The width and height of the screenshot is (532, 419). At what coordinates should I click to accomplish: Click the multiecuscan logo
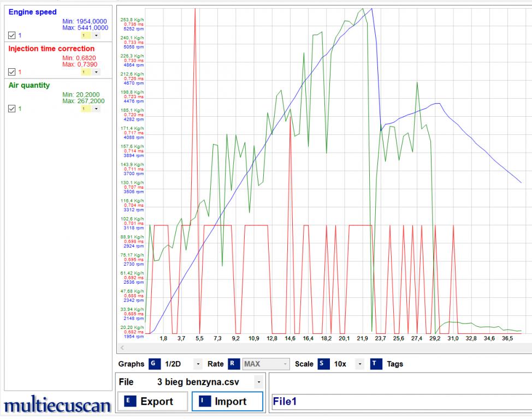[x=57, y=405]
